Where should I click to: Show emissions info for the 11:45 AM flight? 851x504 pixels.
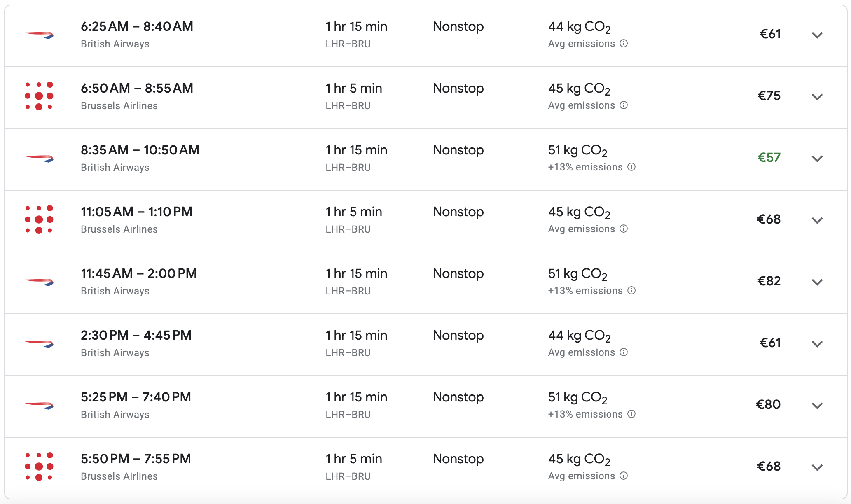pos(631,291)
